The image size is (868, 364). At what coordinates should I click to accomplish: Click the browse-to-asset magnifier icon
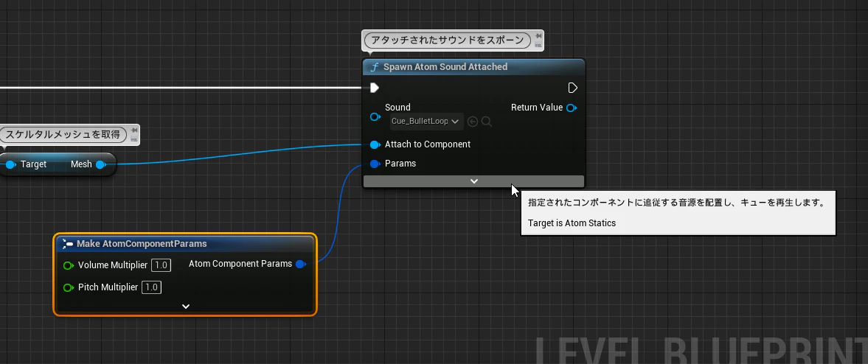click(x=487, y=121)
